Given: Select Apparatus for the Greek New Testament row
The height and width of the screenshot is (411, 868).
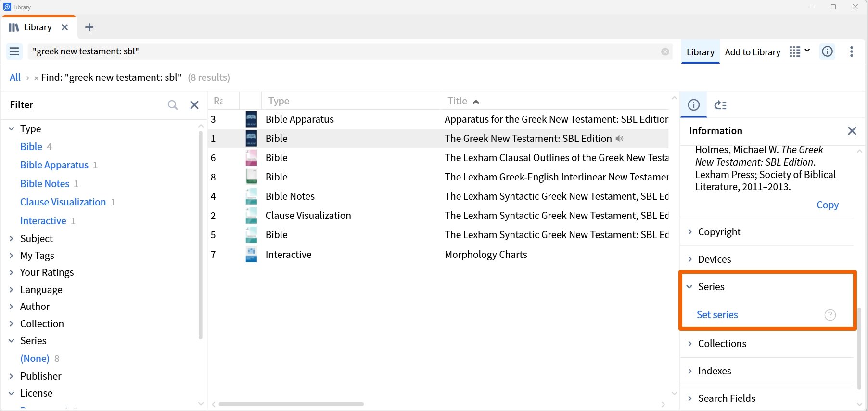Looking at the screenshot, I should click(x=438, y=119).
